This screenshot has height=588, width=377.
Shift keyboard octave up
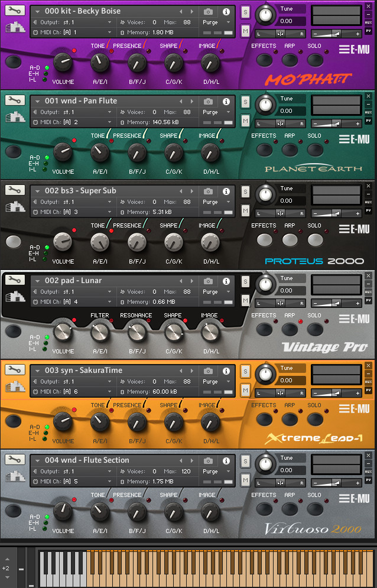click(x=6, y=560)
